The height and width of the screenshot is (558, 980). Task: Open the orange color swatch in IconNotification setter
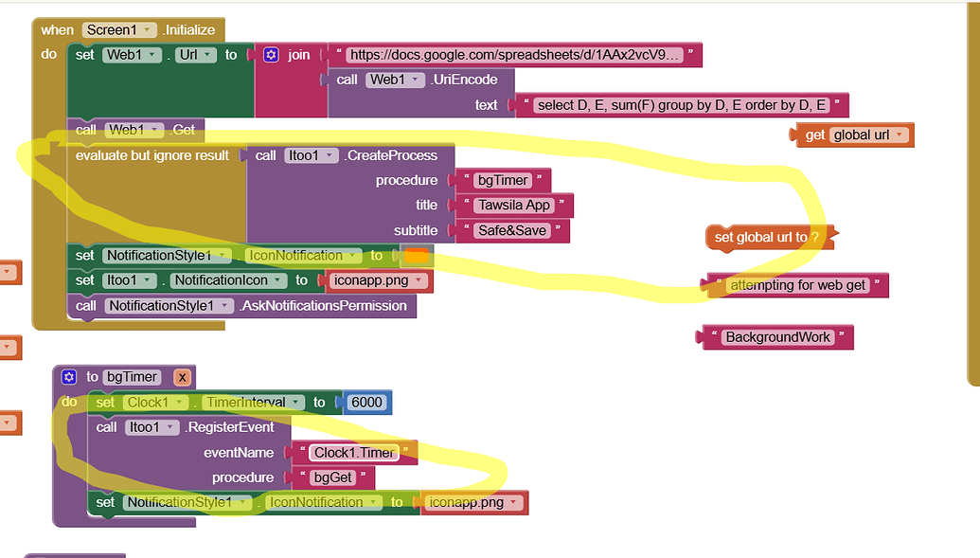tap(418, 255)
